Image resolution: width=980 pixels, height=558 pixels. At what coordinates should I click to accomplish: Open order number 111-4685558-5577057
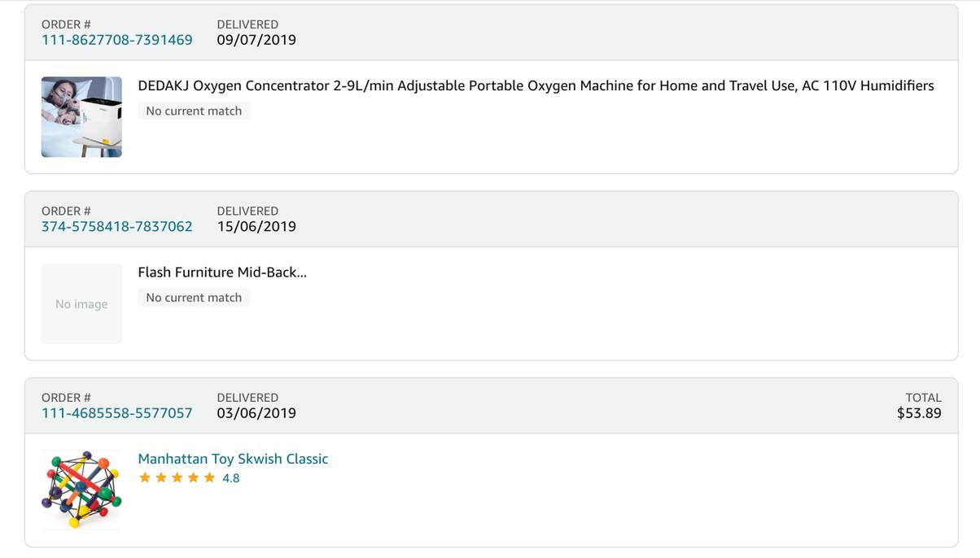(x=117, y=413)
